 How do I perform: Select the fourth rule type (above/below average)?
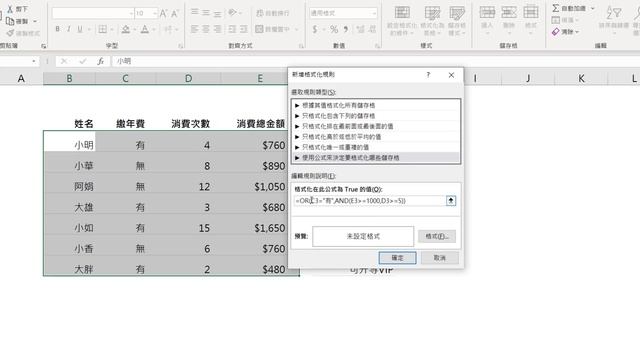click(x=376, y=137)
